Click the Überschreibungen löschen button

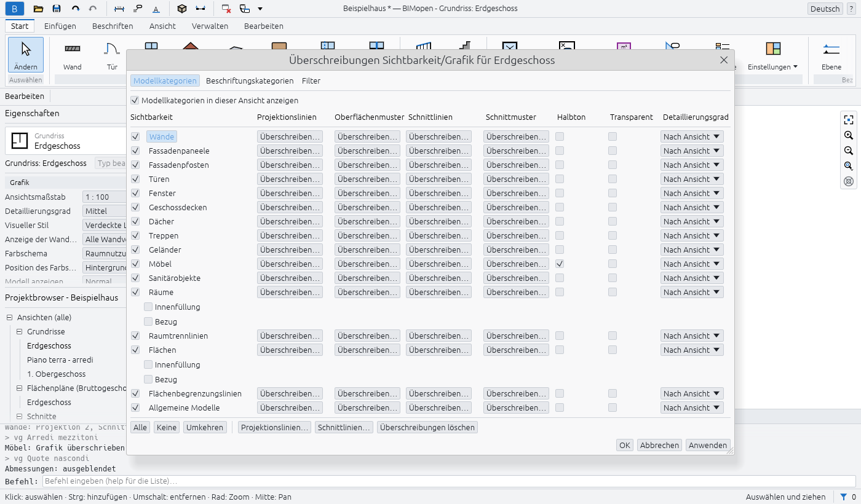(427, 427)
